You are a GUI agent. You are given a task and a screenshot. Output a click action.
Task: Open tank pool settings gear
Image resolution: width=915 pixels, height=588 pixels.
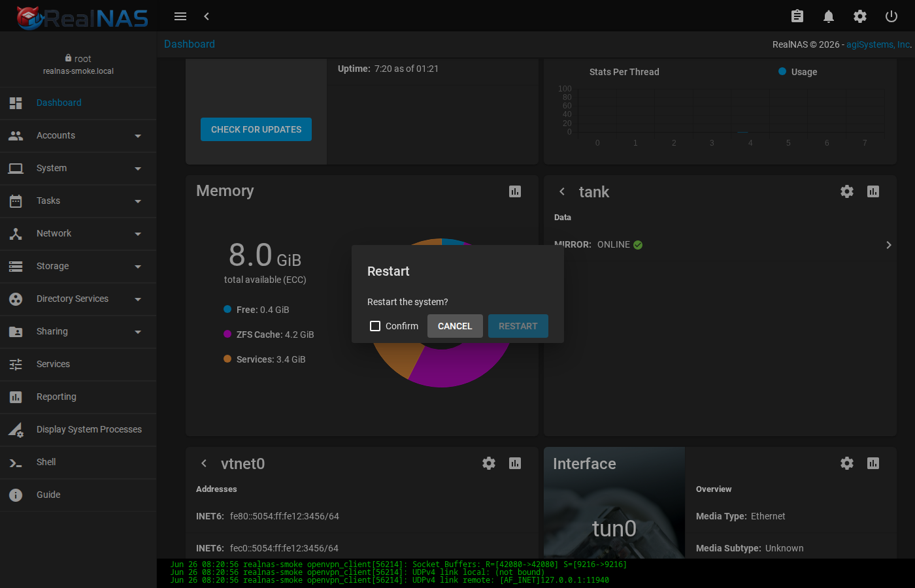pos(847,191)
